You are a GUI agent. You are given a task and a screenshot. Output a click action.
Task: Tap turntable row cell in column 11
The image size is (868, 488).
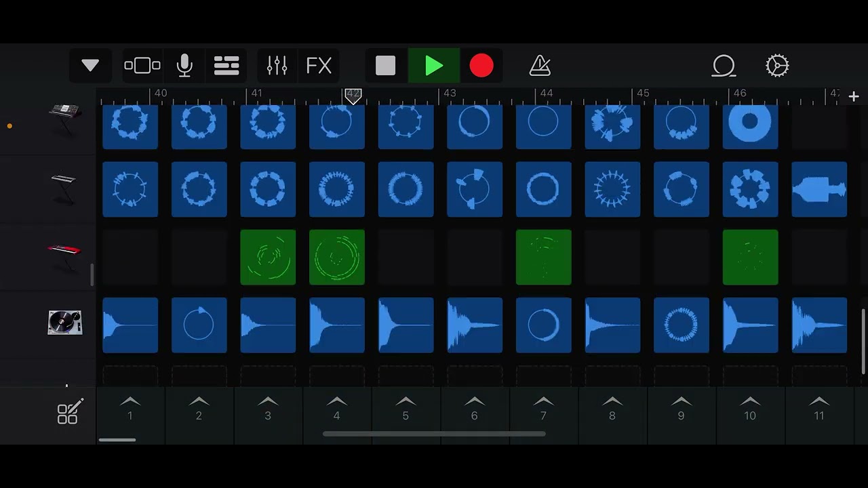(819, 325)
